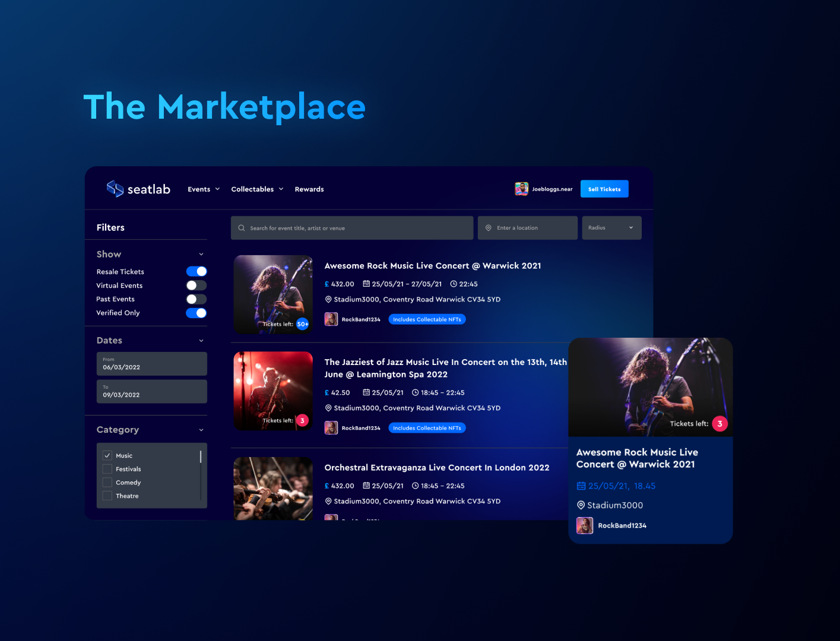Click the seatlab logo

138,188
